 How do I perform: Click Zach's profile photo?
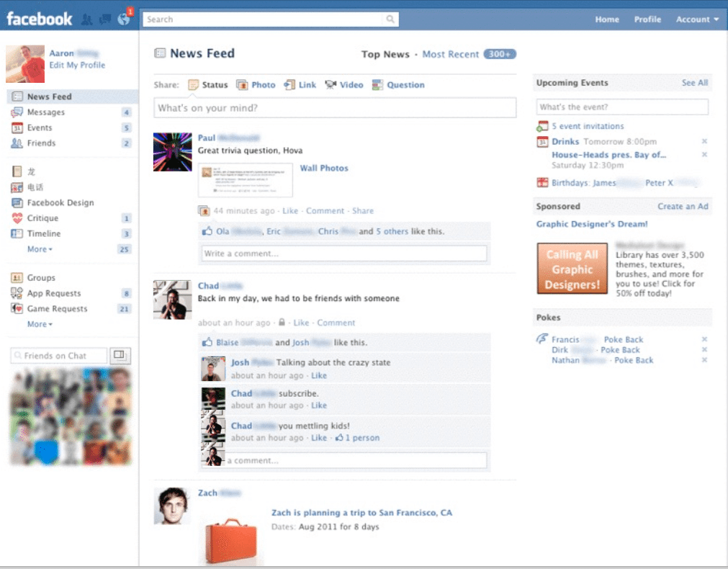point(172,506)
